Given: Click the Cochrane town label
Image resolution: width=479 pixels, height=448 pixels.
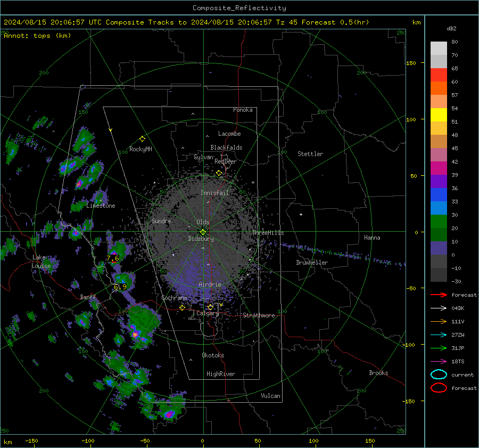Looking at the screenshot, I should coord(174,298).
